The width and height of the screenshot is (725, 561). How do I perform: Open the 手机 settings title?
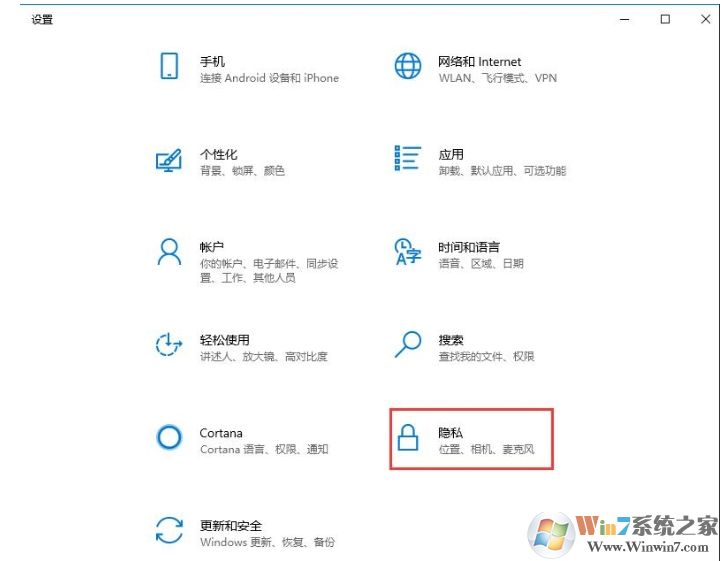[212, 62]
